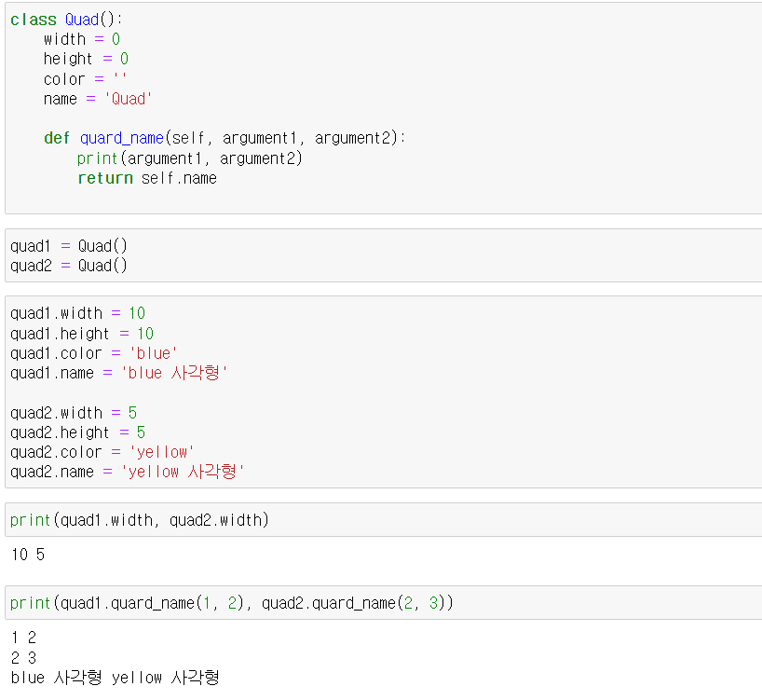Click the 'quad2 = Quad()' line
The height and width of the screenshot is (700, 762).
pos(69,266)
